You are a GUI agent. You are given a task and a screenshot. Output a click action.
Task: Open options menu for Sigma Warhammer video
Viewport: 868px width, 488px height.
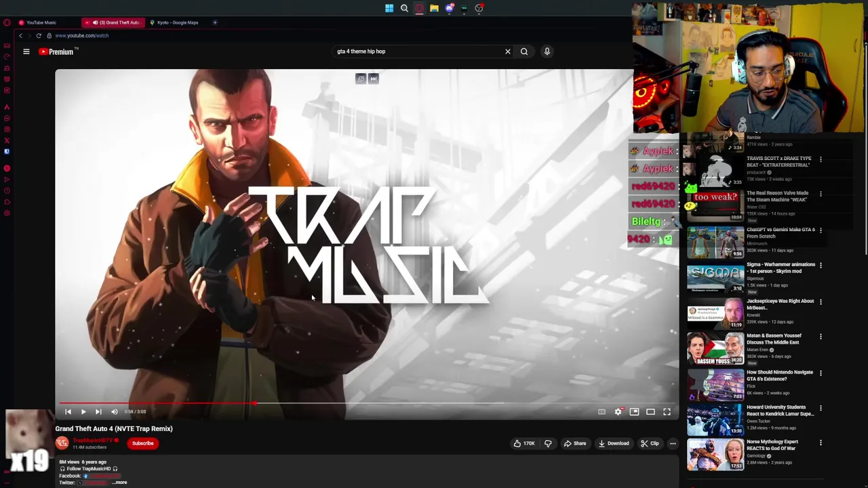pyautogui.click(x=821, y=266)
